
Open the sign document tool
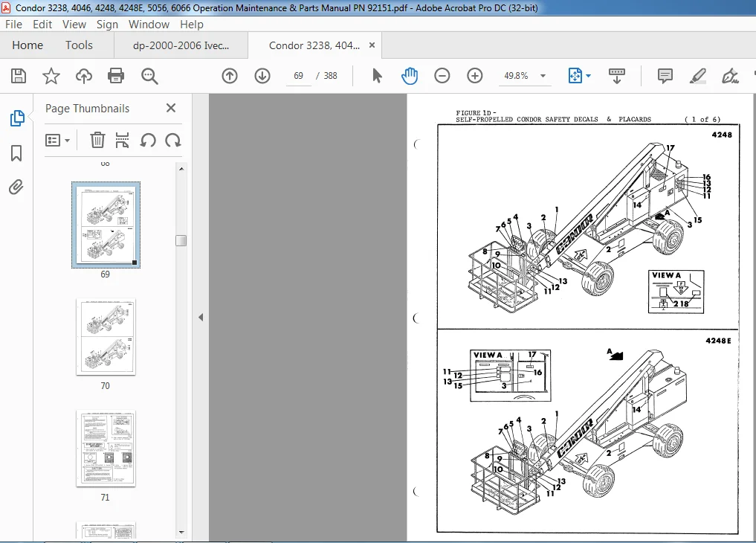point(730,76)
